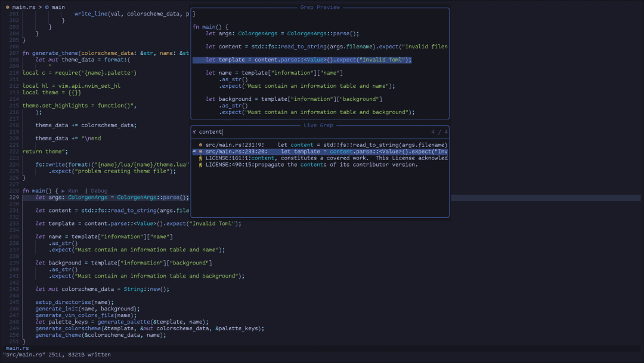Screen dimensions: 644x363
Task: Click the arrow indicator on the selected grep result
Action: pos(195,151)
